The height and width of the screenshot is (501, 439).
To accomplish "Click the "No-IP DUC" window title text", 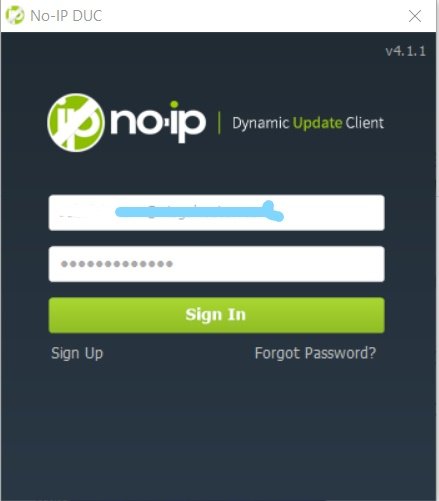I will coord(66,16).
